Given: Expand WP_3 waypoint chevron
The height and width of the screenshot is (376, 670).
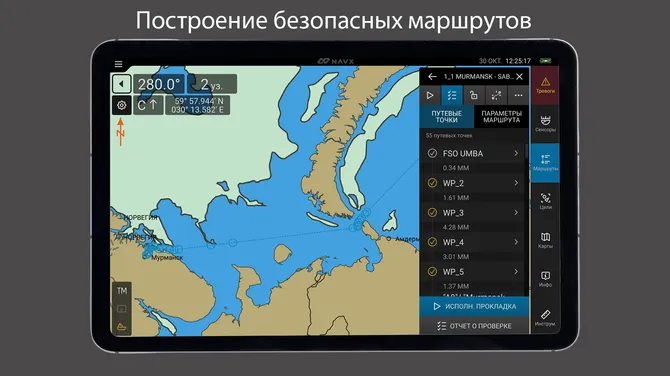Looking at the screenshot, I should (516, 212).
